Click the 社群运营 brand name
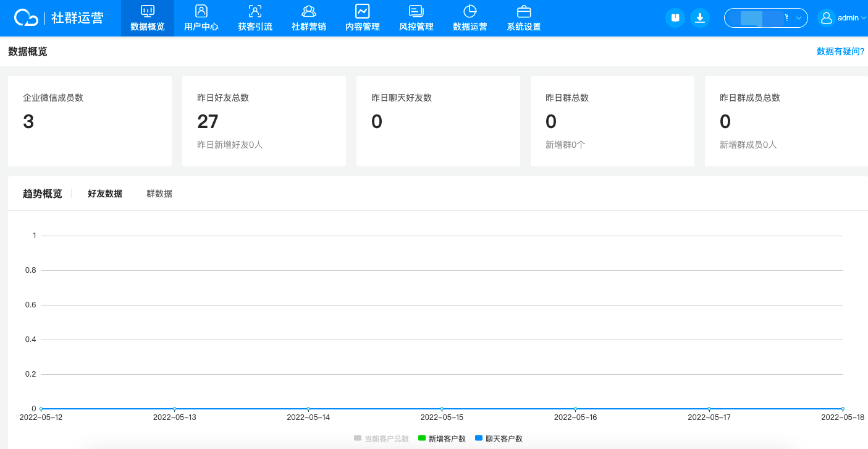 pos(77,18)
